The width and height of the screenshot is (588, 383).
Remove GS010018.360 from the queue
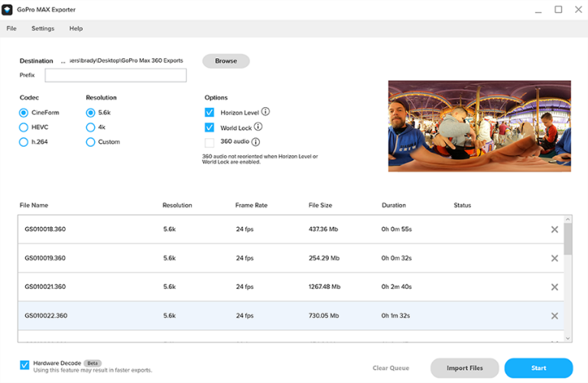pos(554,229)
